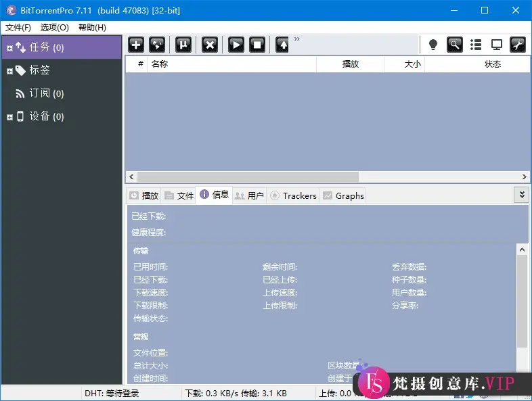This screenshot has width=532, height=401.
Task: Click the horizontal scrollbar thumb
Action: coord(248,176)
